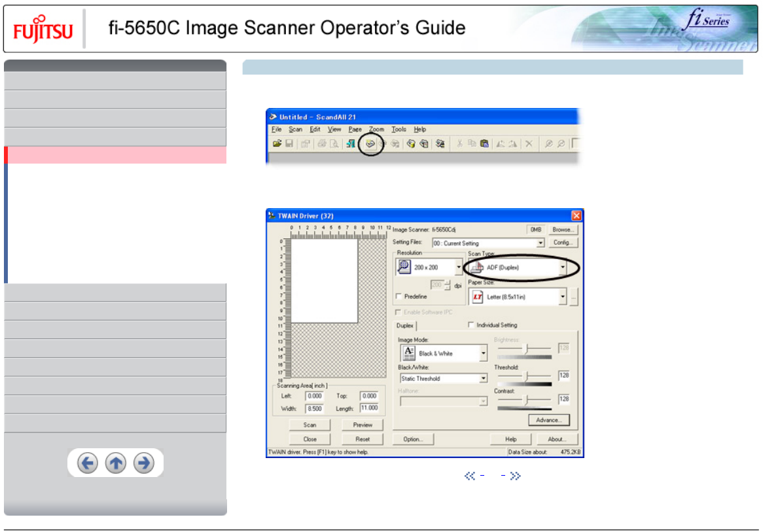Image resolution: width=763 pixels, height=532 pixels.
Task: Properties icon next to the save icon
Action: tap(306, 143)
